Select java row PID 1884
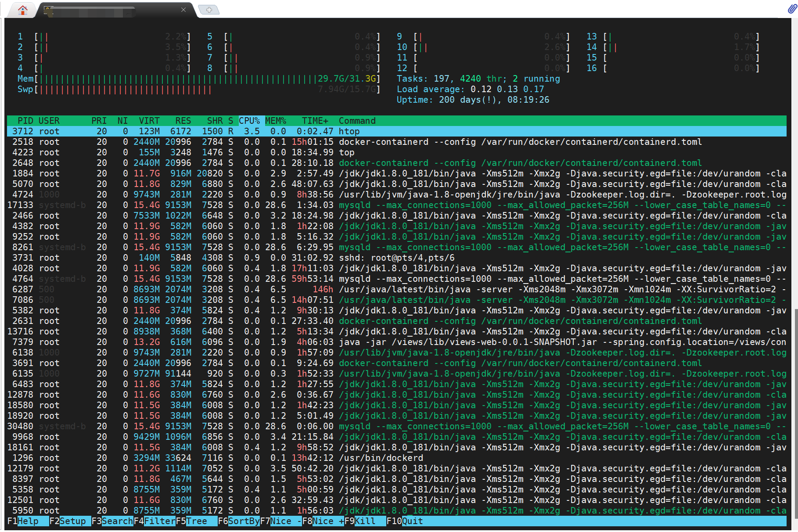Viewport: 798px width, 532px height. point(397,173)
